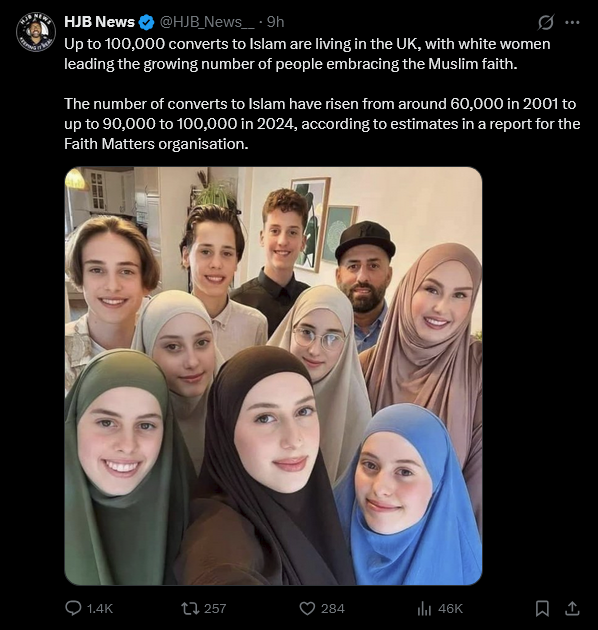The width and height of the screenshot is (598, 630).
Task: Open the reply comment icon
Action: (x=73, y=608)
